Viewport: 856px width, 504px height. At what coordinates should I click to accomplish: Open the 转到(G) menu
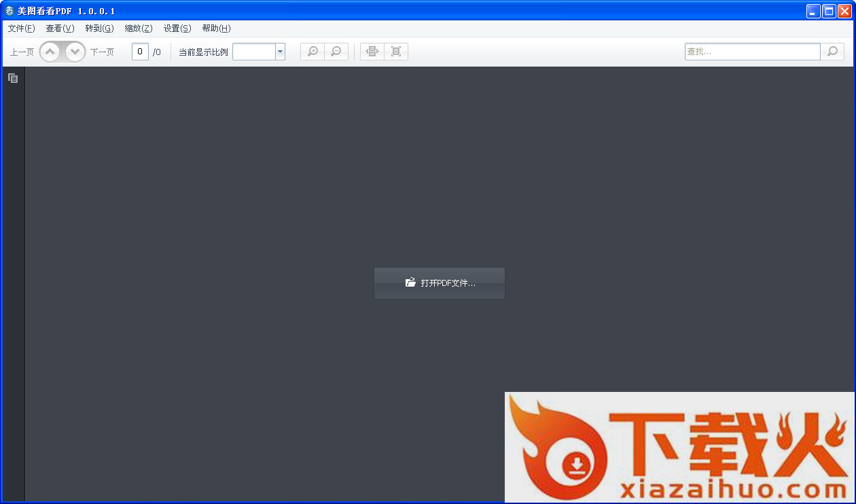[99, 29]
